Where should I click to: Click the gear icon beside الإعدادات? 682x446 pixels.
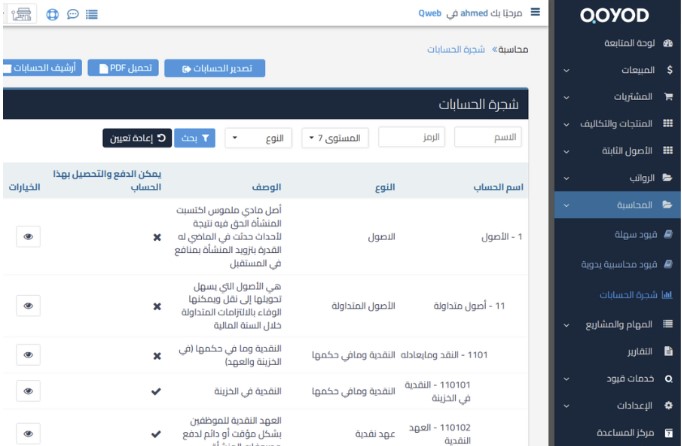tap(669, 406)
